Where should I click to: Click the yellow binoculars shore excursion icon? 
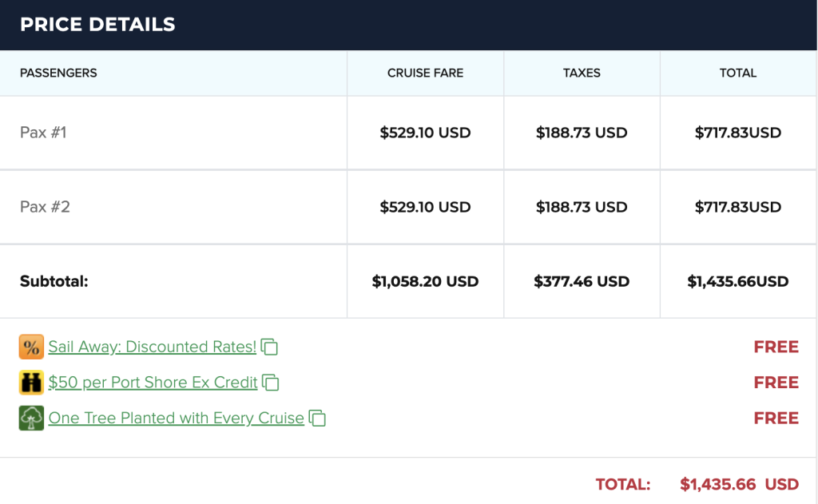31,383
